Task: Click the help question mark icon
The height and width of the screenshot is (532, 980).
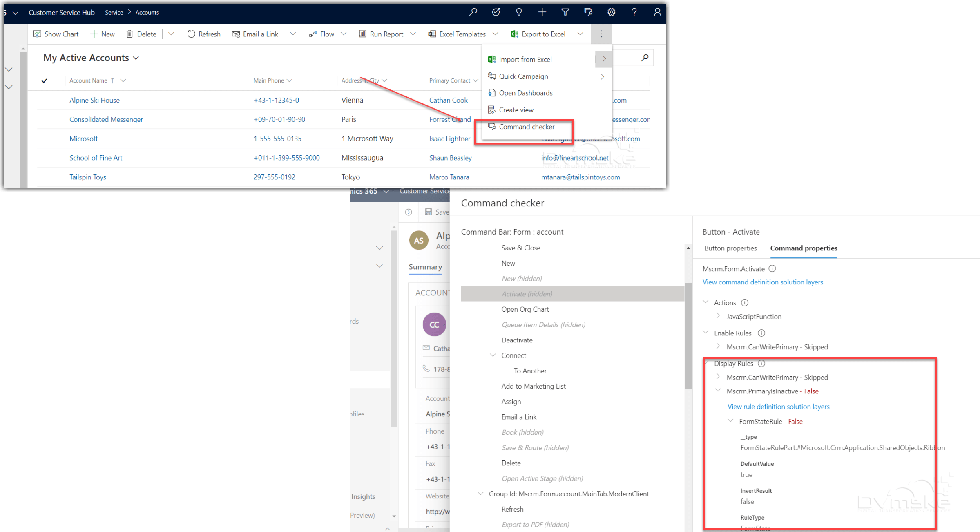Action: coord(634,12)
